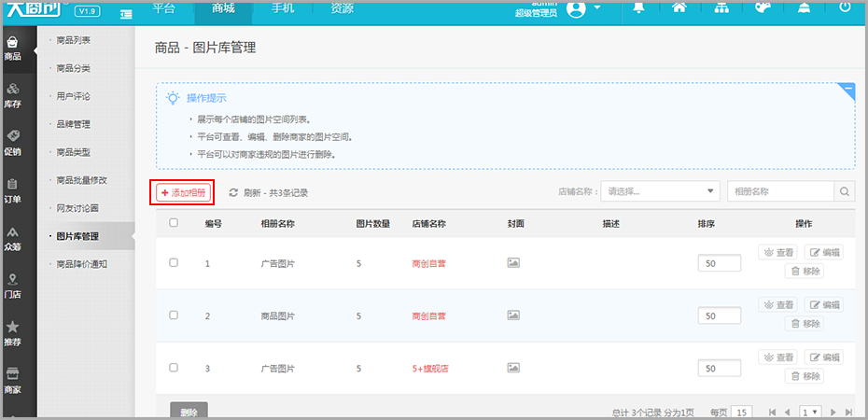Click the 刷新 refresh button
Viewport: 868px width, 420px height.
(x=269, y=192)
